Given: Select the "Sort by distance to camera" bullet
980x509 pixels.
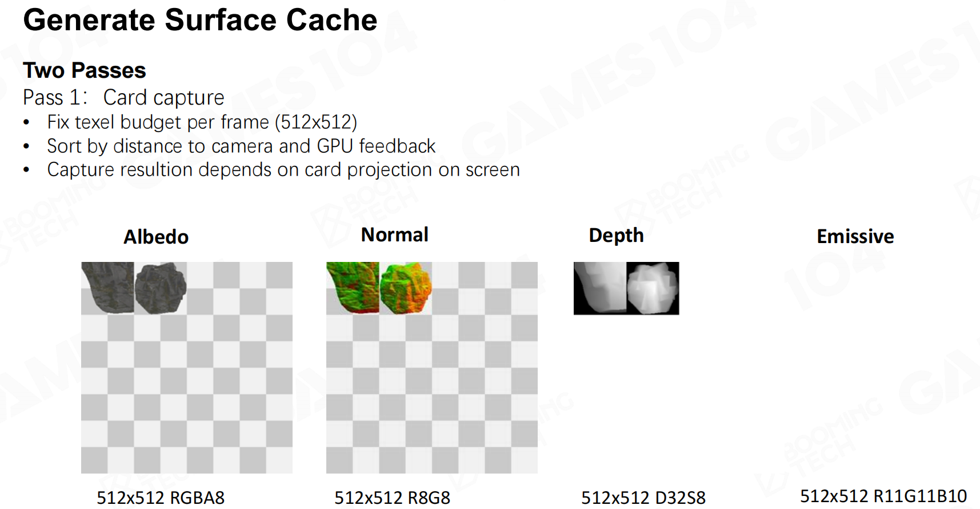Looking at the screenshot, I should click(x=241, y=146).
